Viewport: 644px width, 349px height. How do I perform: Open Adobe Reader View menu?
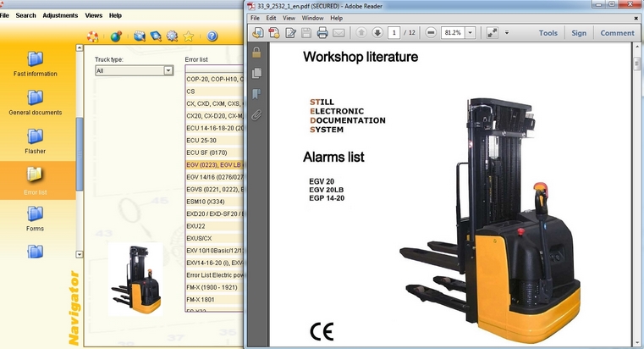coord(289,18)
